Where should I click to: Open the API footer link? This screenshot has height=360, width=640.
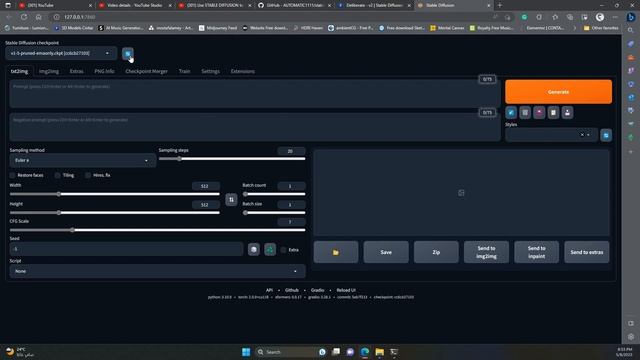[269, 290]
